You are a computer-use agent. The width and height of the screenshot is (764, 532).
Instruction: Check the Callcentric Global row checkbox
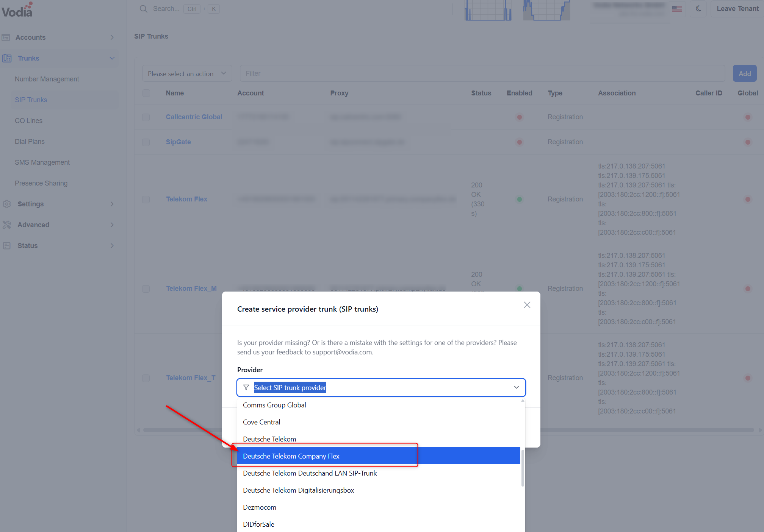[146, 117]
